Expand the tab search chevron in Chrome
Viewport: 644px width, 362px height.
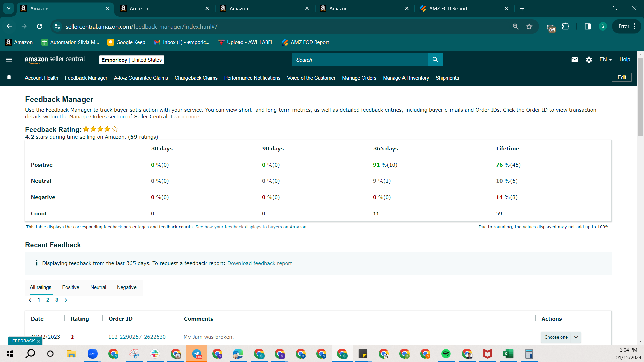tap(9, 8)
